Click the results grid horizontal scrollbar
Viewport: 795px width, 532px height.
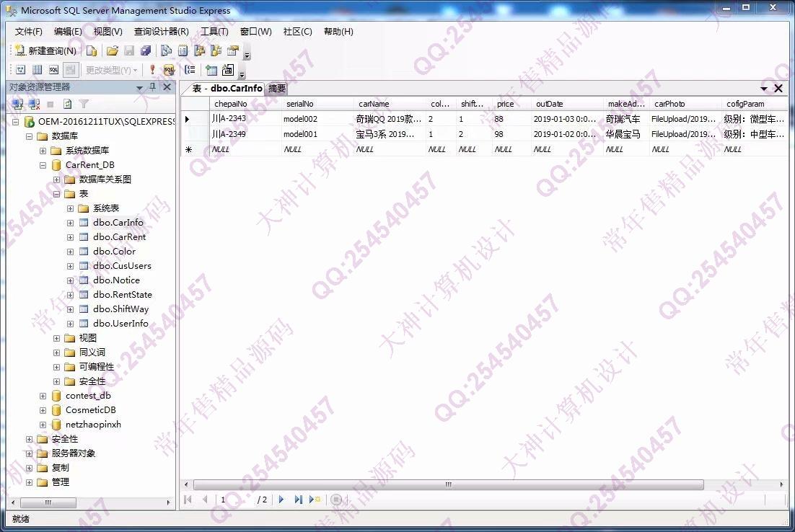(448, 485)
